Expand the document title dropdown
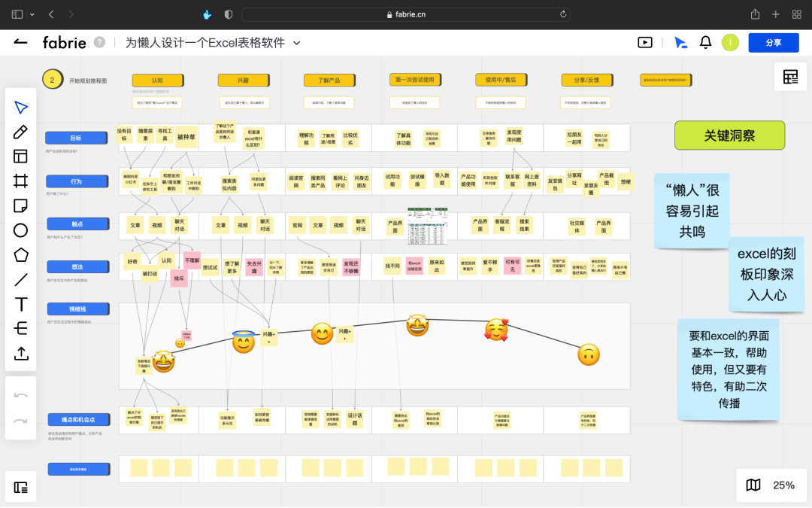The image size is (812, 508). [297, 43]
